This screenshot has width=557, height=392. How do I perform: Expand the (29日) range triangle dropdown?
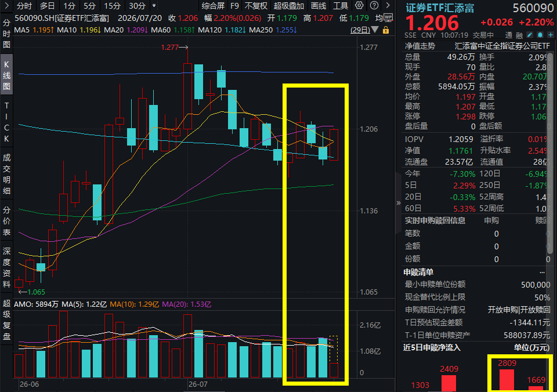click(374, 30)
